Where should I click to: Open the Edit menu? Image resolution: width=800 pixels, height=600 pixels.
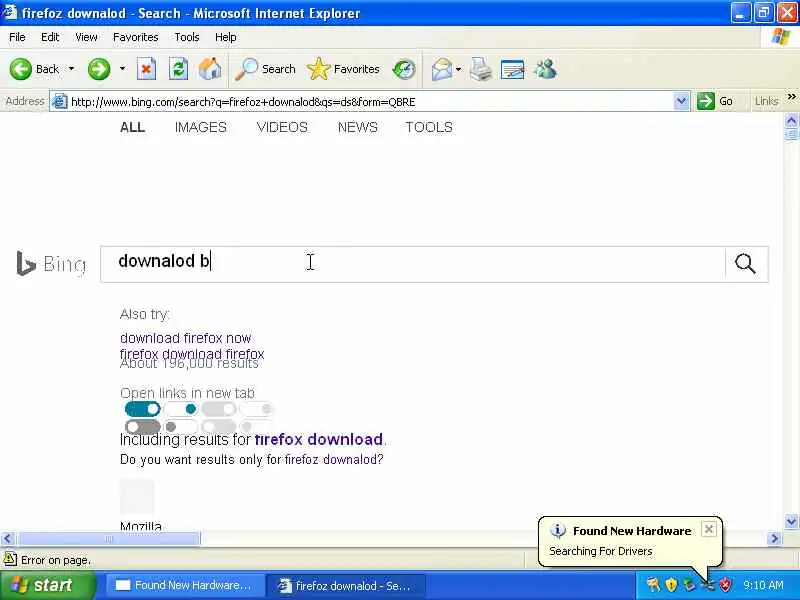tap(50, 37)
